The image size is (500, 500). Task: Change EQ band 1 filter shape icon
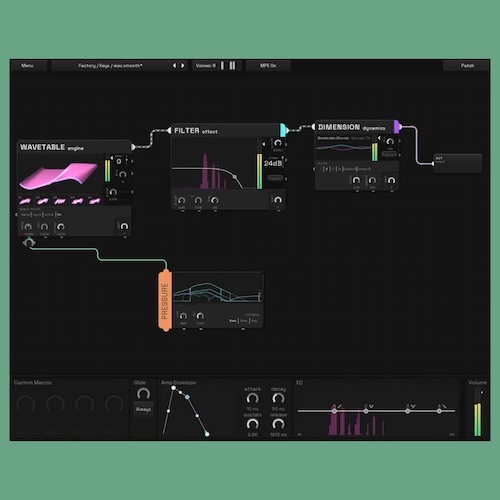[x=340, y=406]
